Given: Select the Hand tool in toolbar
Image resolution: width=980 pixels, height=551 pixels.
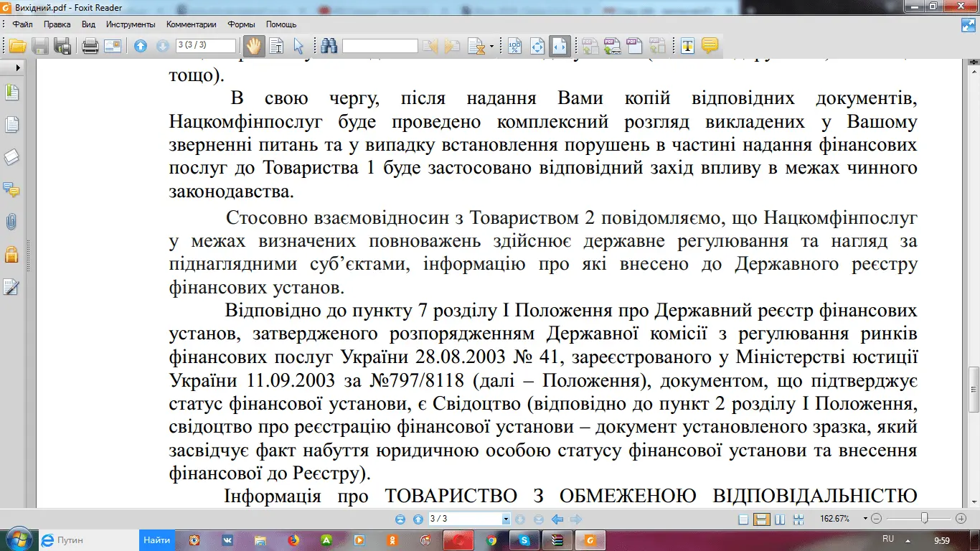Looking at the screenshot, I should (253, 46).
